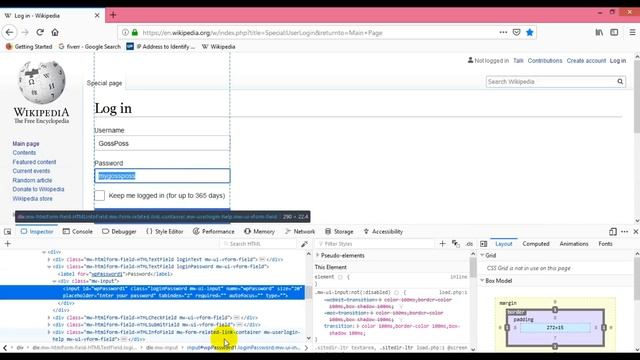Click the browser forward arrow

[x=25, y=32]
